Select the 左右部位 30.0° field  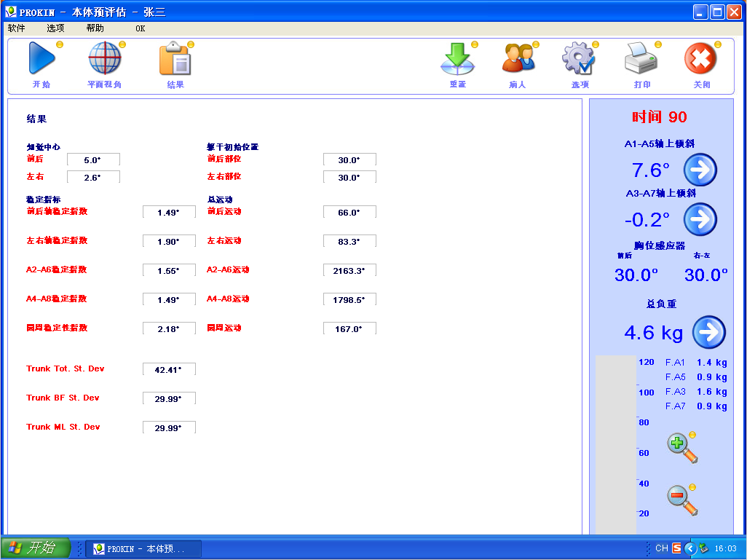coord(349,177)
